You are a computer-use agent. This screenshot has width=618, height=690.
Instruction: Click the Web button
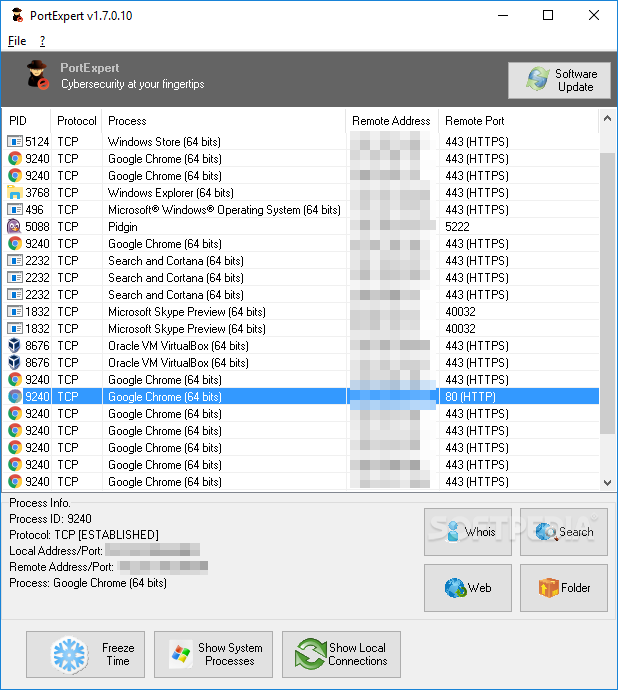point(467,588)
